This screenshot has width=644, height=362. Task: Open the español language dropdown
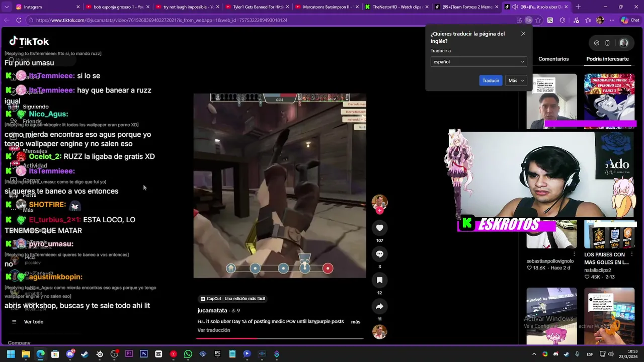[x=478, y=62]
